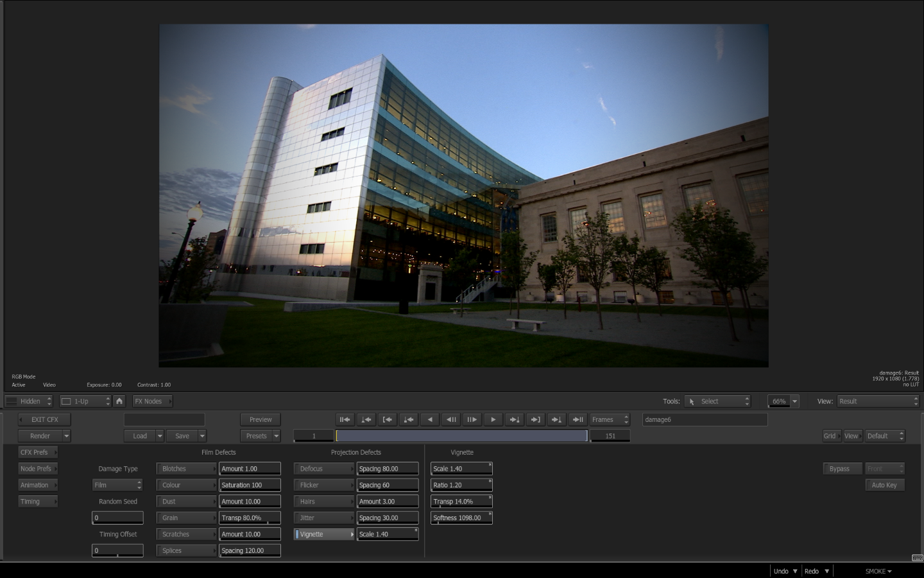
Task: Click the Home viewport reset icon
Action: pyautogui.click(x=119, y=401)
